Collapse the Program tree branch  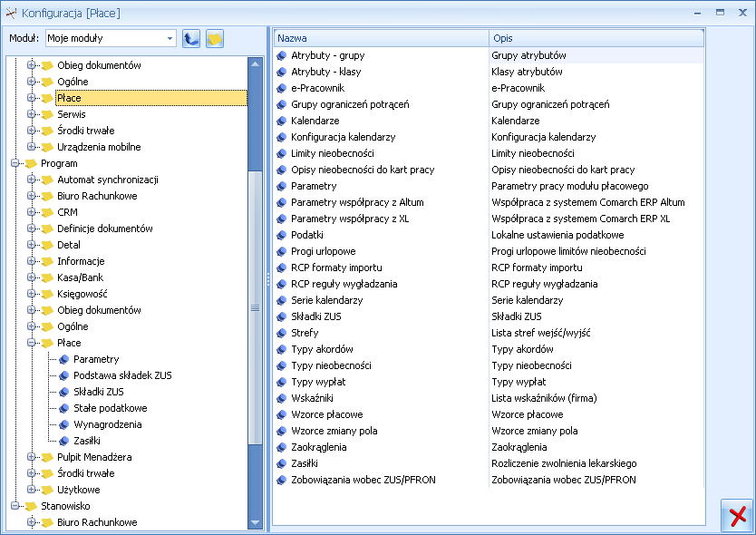[x=15, y=163]
